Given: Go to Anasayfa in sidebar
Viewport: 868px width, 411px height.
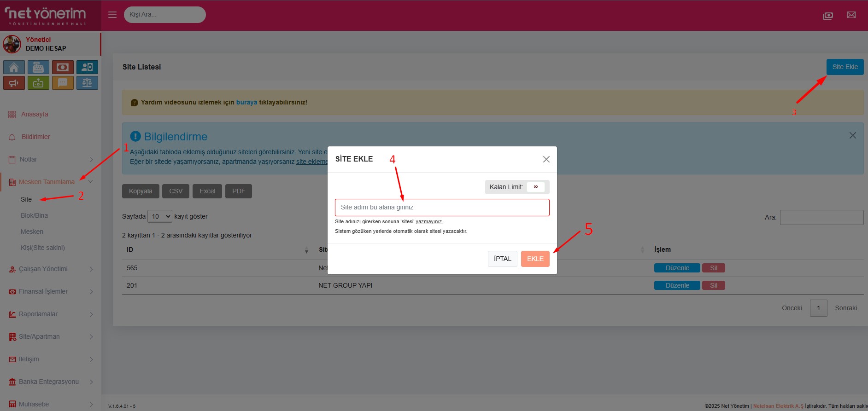Looking at the screenshot, I should pyautogui.click(x=35, y=114).
